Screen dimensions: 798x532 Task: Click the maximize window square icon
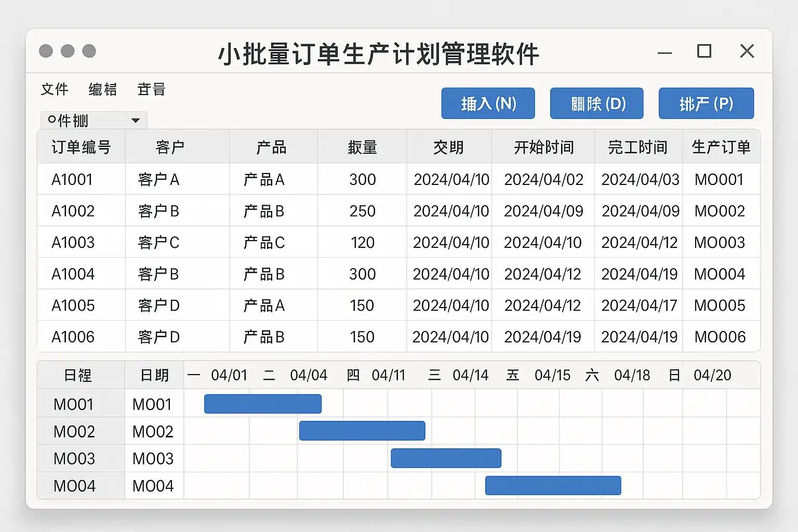[x=704, y=51]
